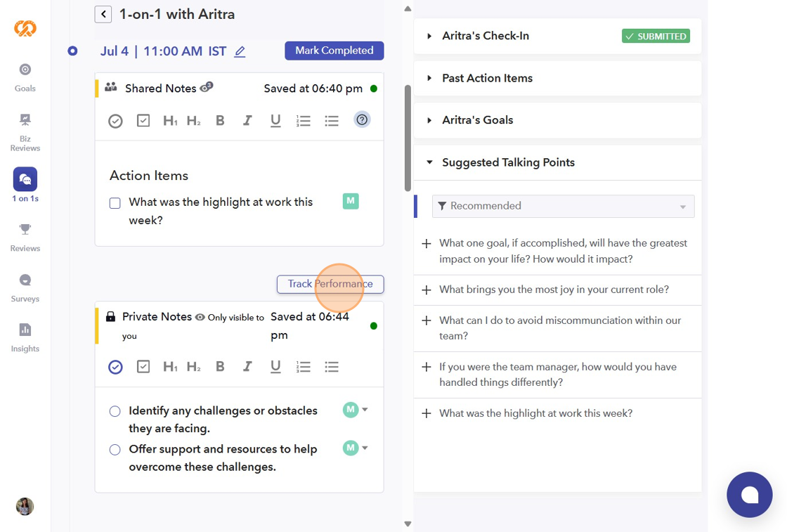Open Surveys in the sidebar
This screenshot has width=787, height=532.
click(x=25, y=288)
